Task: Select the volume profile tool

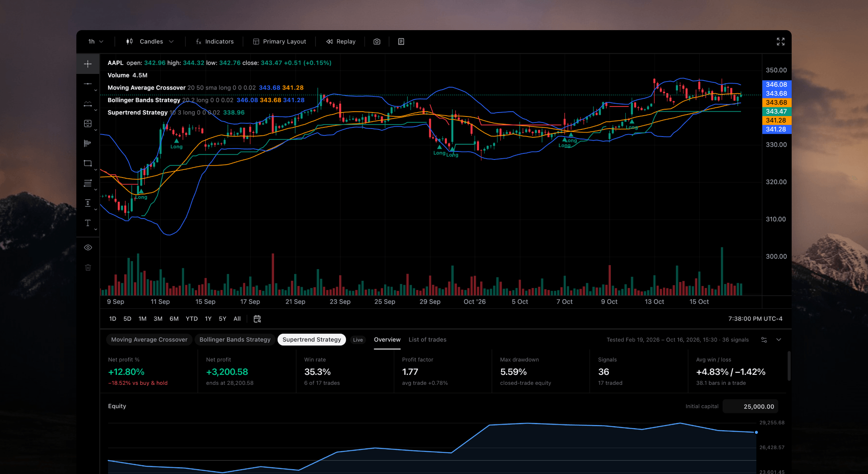Action: point(88,143)
